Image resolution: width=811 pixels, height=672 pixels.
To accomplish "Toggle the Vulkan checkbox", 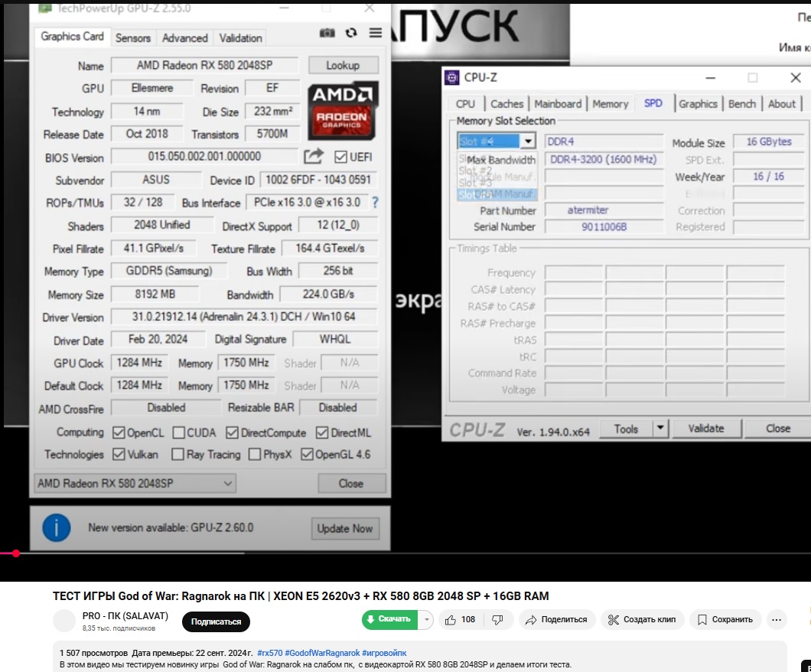I will tap(119, 454).
